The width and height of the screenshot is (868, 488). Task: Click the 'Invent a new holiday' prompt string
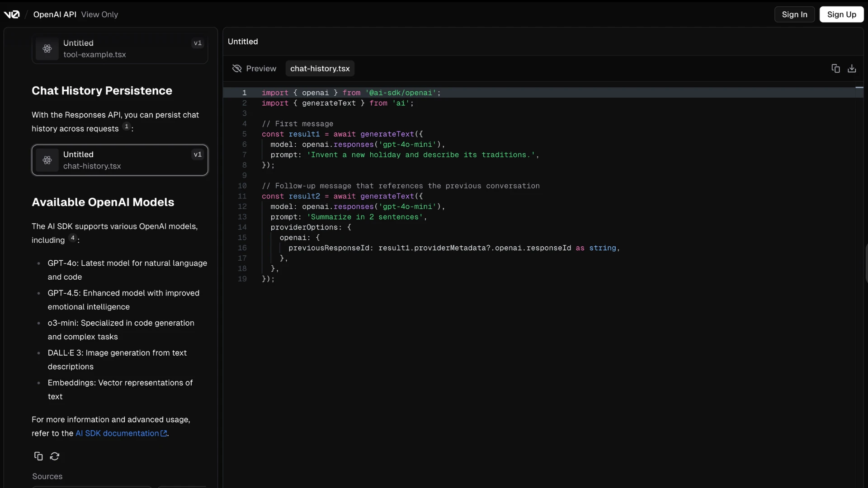(421, 155)
